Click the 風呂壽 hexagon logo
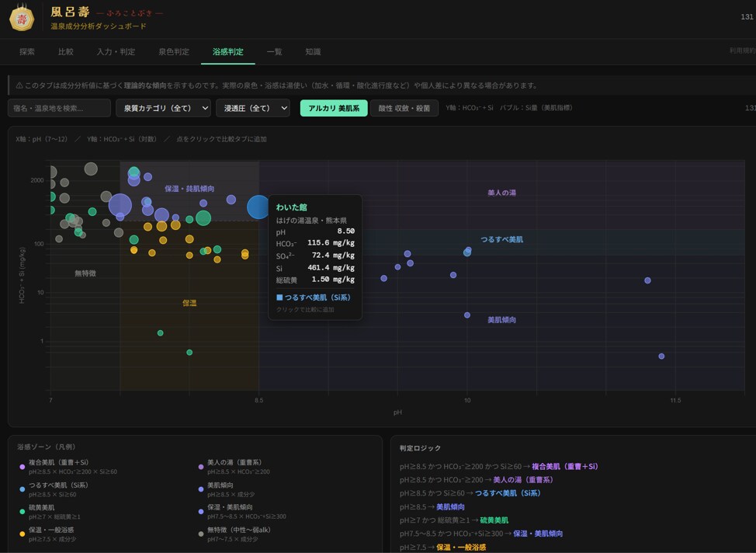 click(x=22, y=19)
